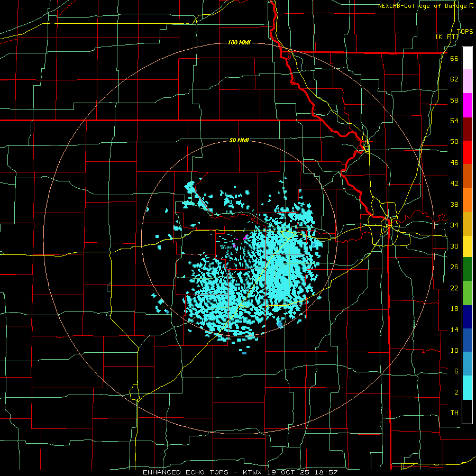Click the ENHANCED ECHO TOPS caption text
The width and height of the screenshot is (476, 476).
pyautogui.click(x=186, y=472)
